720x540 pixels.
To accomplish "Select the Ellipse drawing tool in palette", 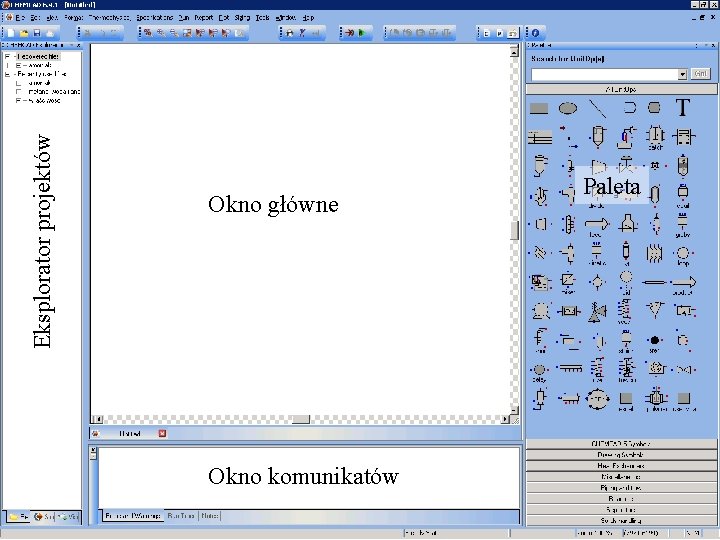I will pyautogui.click(x=568, y=108).
